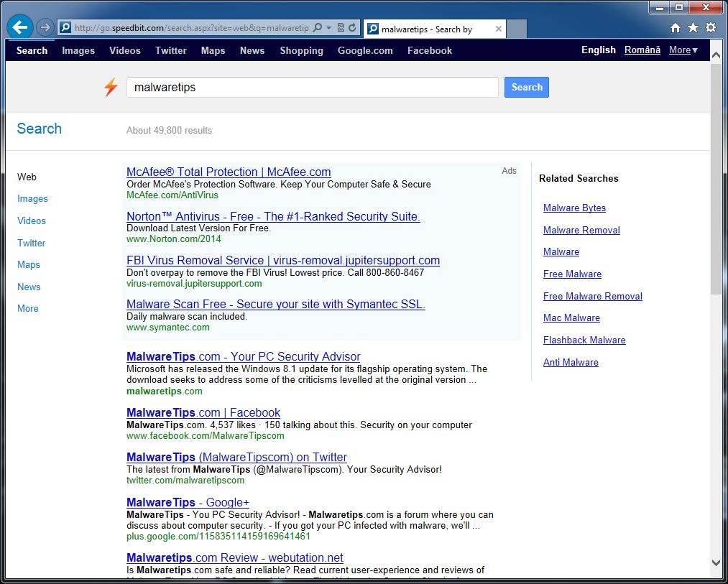
Task: Refresh the page with reload icon
Action: (352, 28)
